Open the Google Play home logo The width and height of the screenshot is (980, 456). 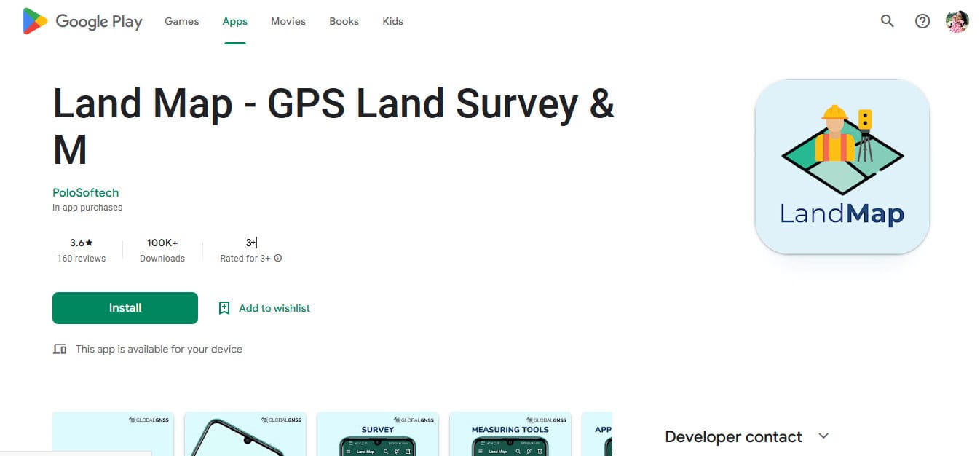[82, 21]
